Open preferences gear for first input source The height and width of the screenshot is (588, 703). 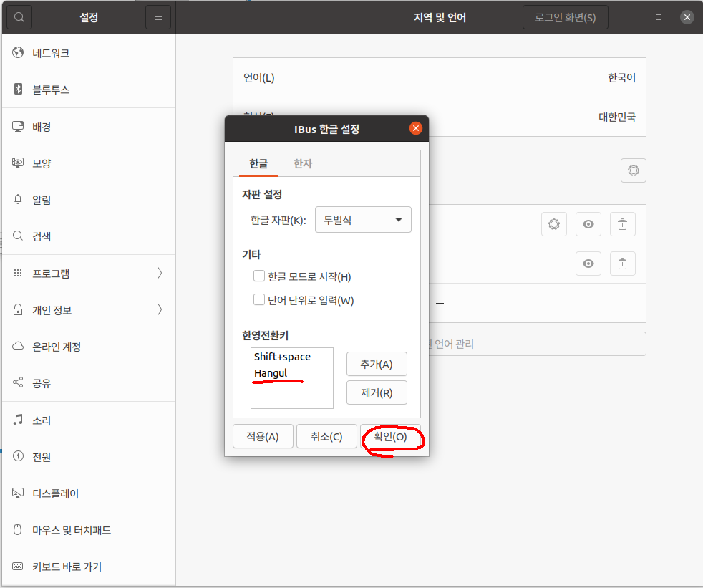pyautogui.click(x=554, y=224)
